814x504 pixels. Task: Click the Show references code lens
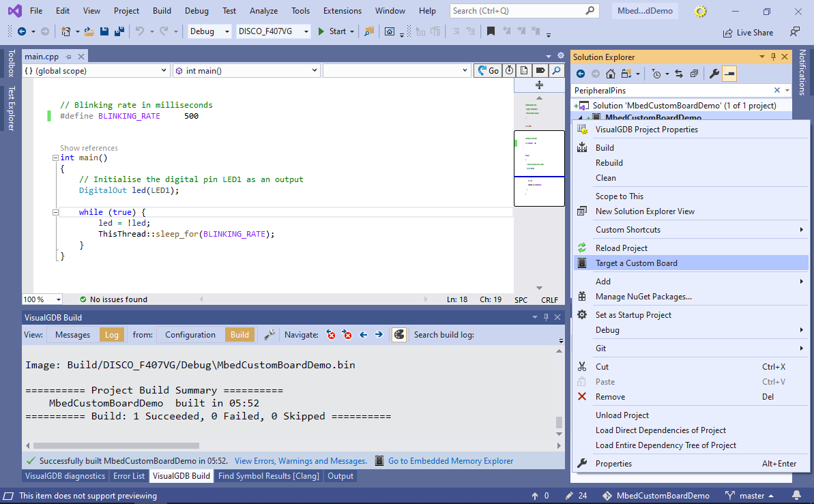(89, 148)
